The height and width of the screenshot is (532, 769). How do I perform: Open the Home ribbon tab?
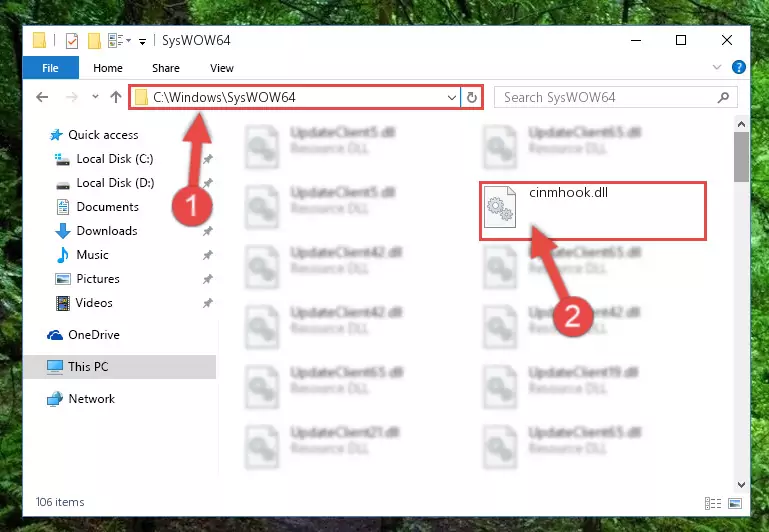coord(108,68)
